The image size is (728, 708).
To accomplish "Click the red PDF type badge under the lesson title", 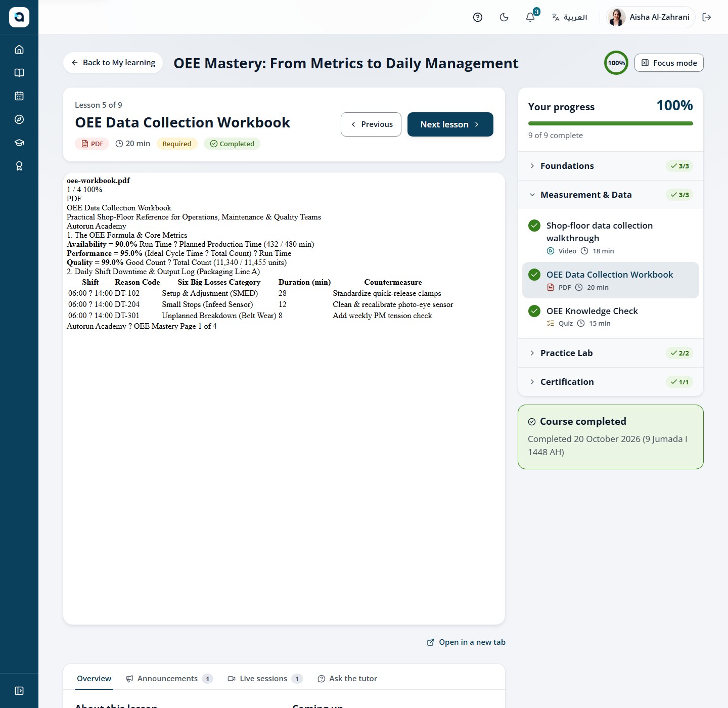I will [x=92, y=144].
